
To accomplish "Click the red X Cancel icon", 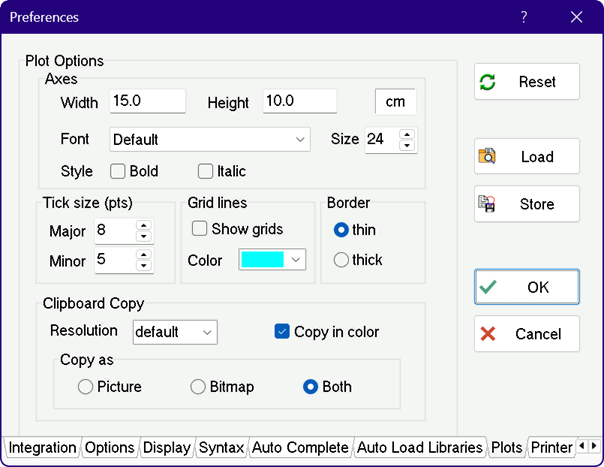I will click(x=488, y=334).
